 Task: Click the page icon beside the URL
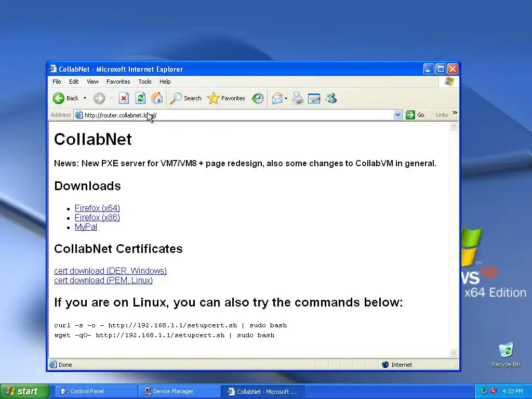[79, 115]
